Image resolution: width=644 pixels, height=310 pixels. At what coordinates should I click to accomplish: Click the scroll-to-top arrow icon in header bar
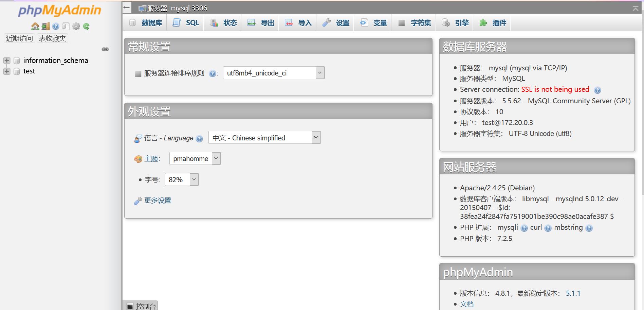[x=636, y=8]
